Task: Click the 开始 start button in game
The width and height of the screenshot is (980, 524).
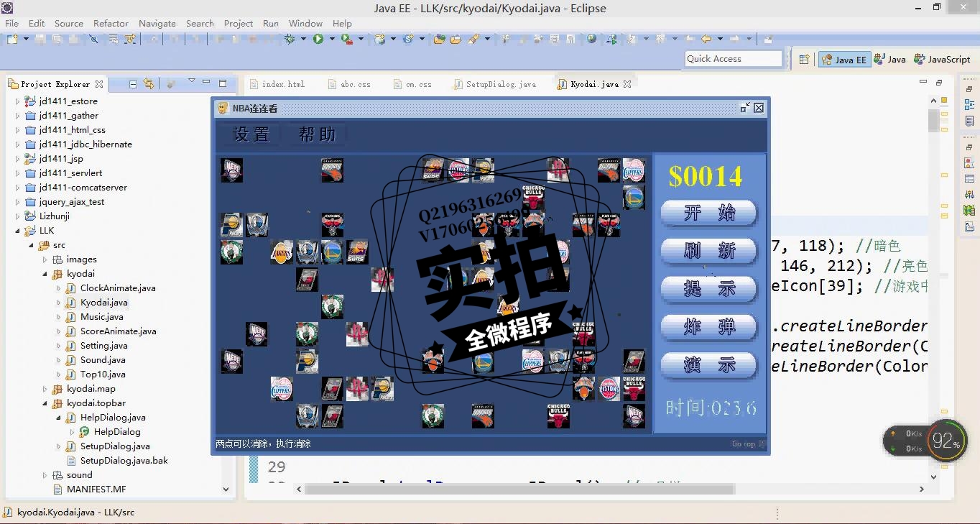Action: click(x=708, y=213)
